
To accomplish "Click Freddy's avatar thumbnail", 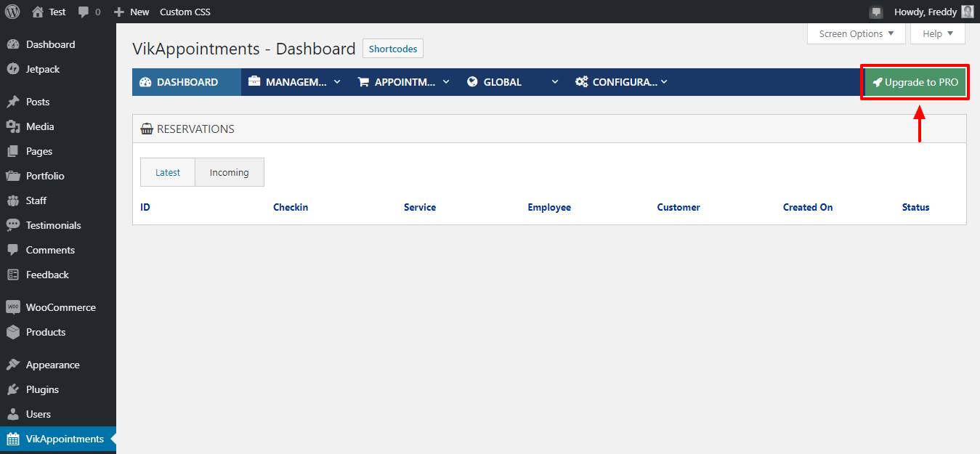I will [x=967, y=12].
